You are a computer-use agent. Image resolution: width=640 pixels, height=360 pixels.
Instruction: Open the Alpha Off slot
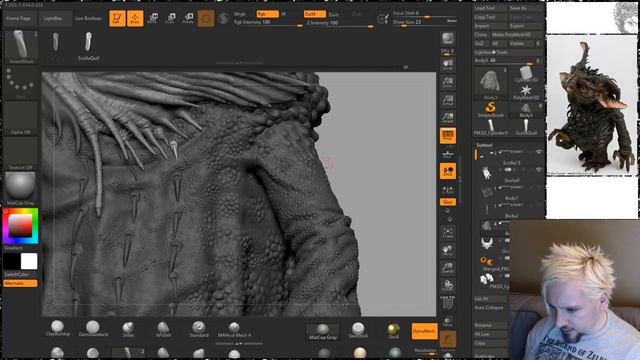(x=21, y=118)
